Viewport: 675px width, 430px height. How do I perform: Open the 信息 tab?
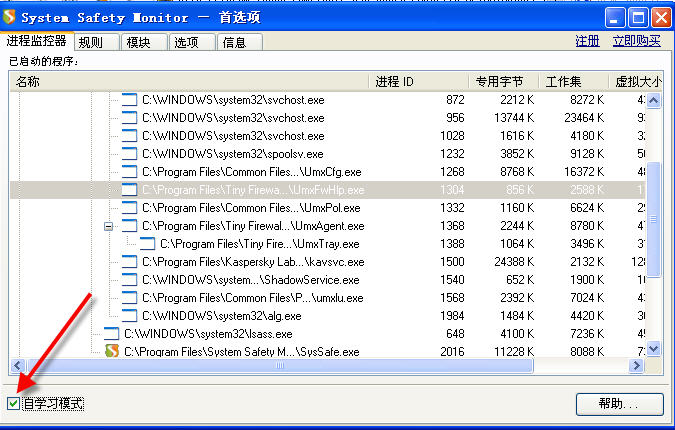point(240,42)
